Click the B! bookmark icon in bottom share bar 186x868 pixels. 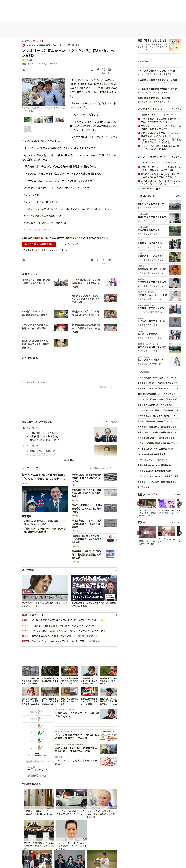coord(109,260)
